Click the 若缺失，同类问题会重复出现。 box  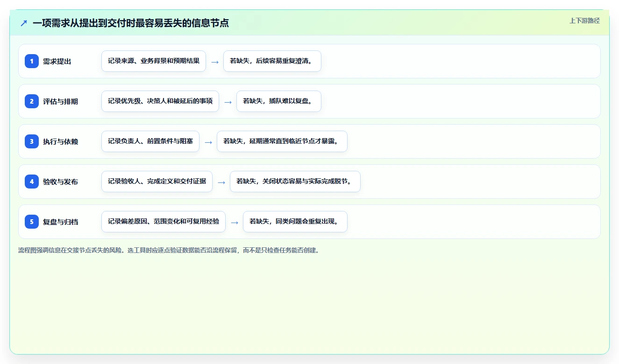tap(295, 222)
